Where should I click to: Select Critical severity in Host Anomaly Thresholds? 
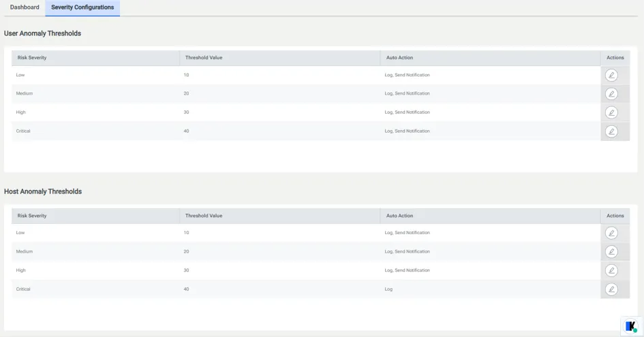23,289
